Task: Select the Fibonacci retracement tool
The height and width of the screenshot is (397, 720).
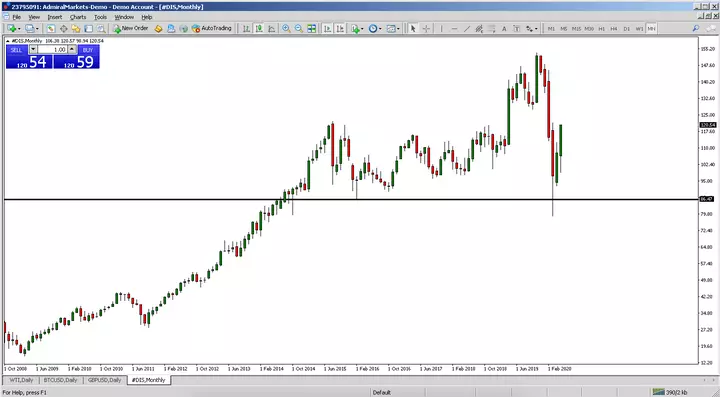Action: (x=491, y=28)
